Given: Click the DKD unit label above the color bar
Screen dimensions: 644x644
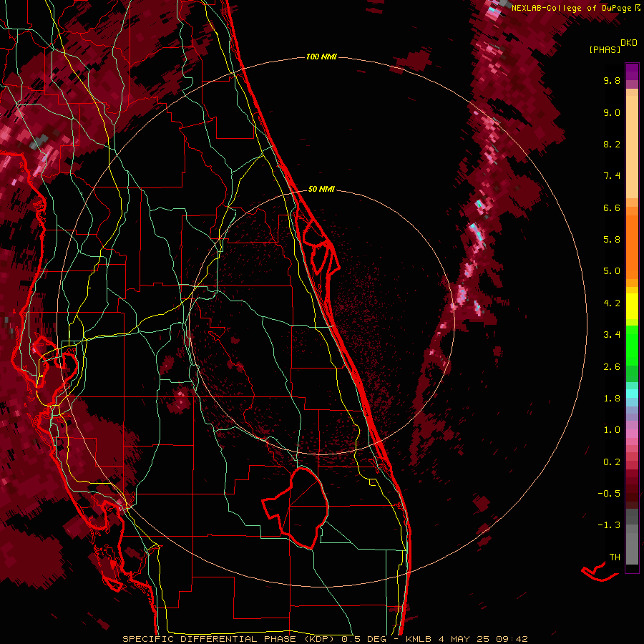Looking at the screenshot, I should click(x=629, y=43).
